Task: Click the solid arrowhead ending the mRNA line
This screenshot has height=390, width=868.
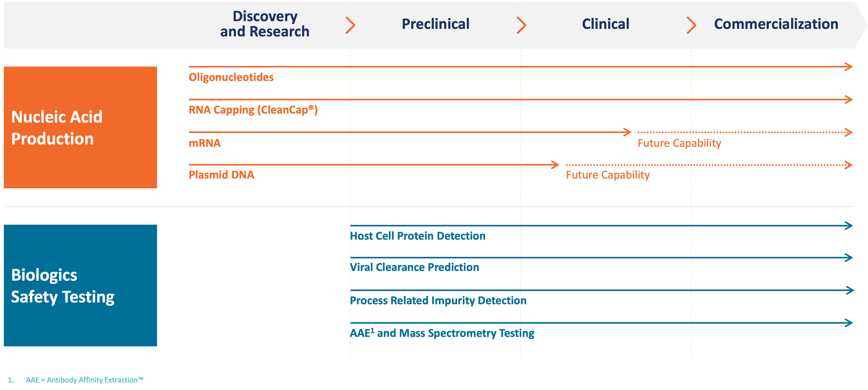Action: click(x=627, y=132)
